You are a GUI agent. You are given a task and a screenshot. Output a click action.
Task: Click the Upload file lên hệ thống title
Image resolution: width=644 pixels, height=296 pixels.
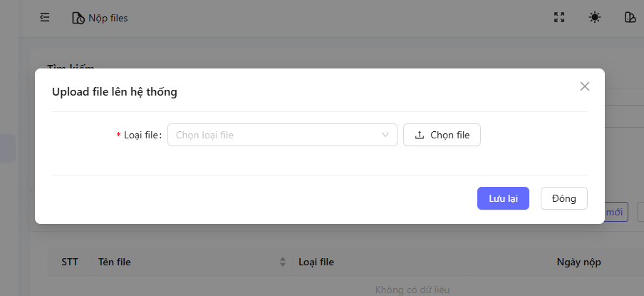pyautogui.click(x=115, y=91)
